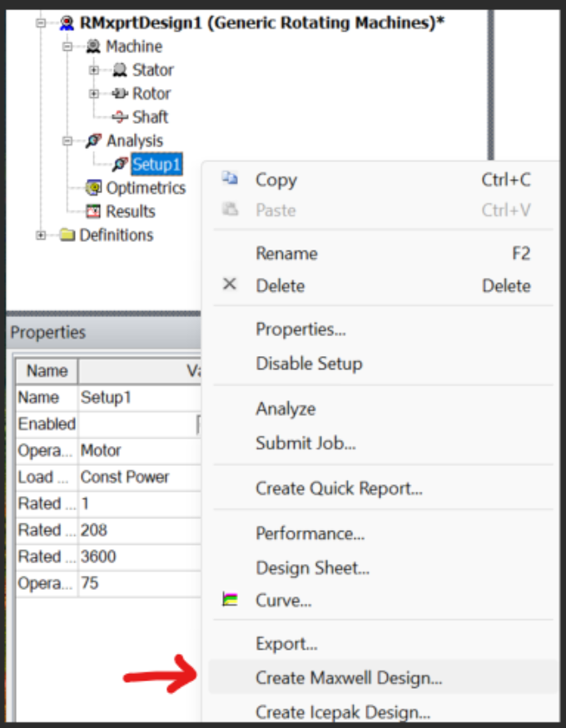
Task: Expand the Rotor tree node
Action: point(95,93)
